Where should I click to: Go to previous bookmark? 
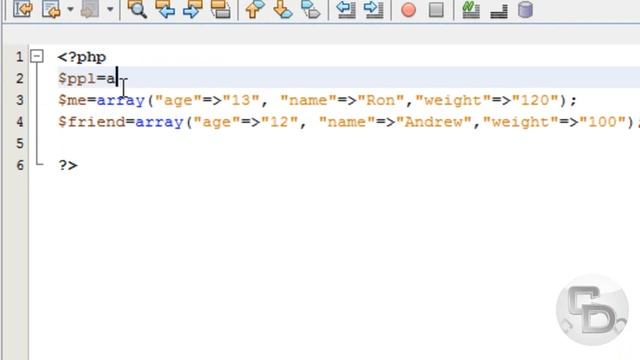(254, 9)
